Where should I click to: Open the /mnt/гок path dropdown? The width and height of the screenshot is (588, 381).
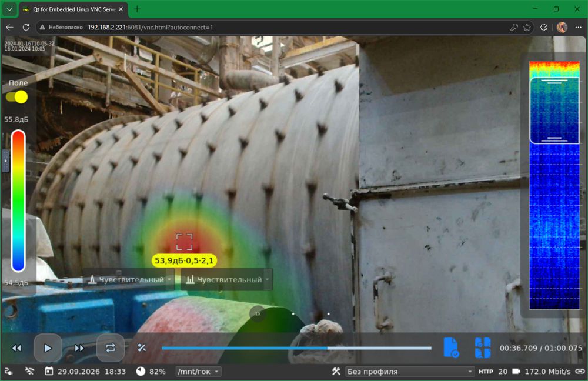[x=198, y=372]
